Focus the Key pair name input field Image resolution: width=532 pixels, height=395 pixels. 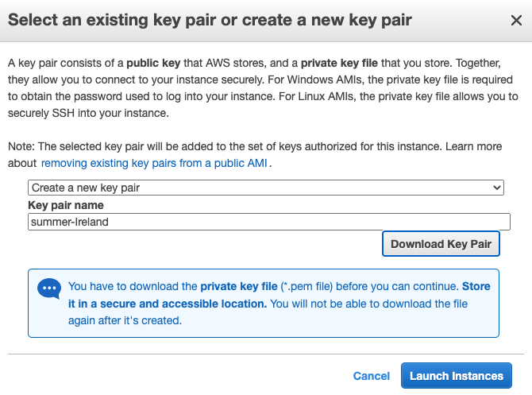269,222
